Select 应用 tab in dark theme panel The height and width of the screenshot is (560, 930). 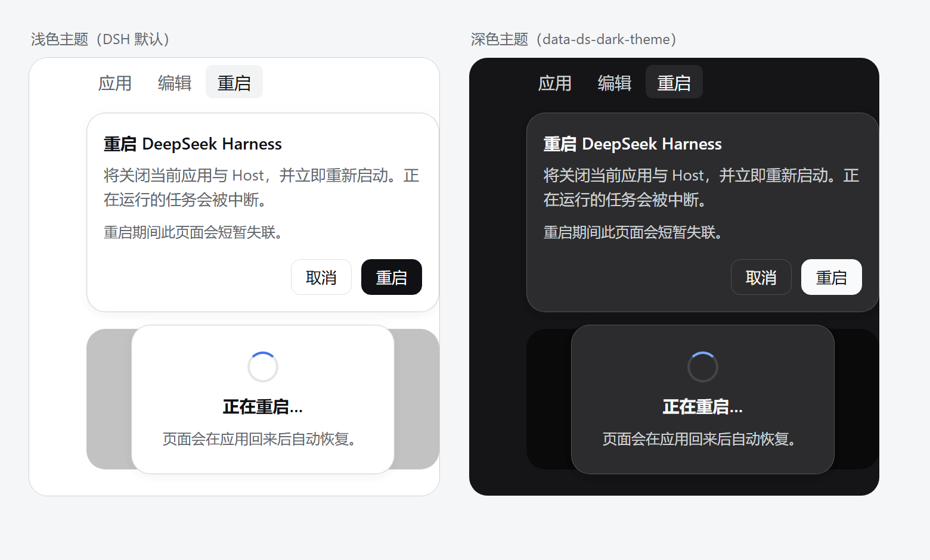click(x=555, y=82)
